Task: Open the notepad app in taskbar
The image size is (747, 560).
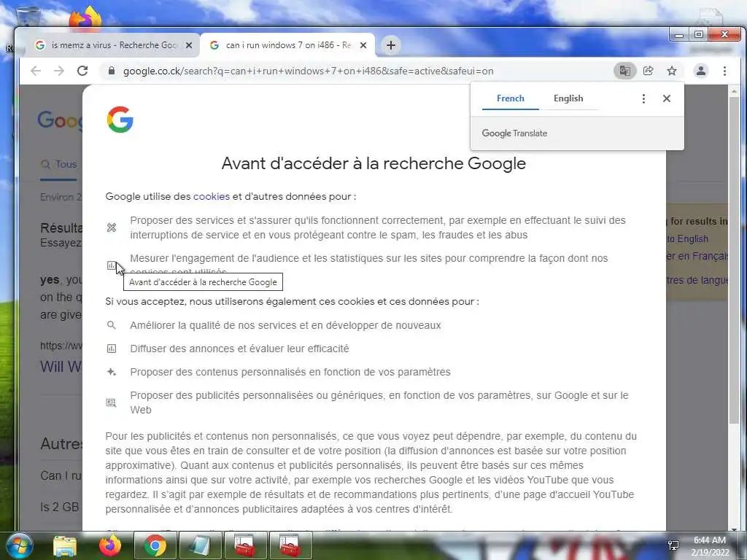Action: point(200,545)
